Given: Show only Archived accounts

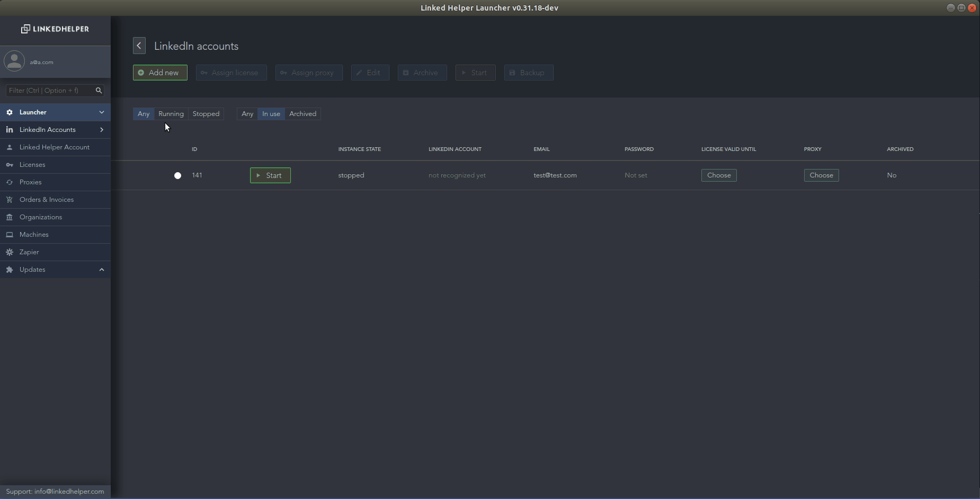Looking at the screenshot, I should (x=302, y=114).
